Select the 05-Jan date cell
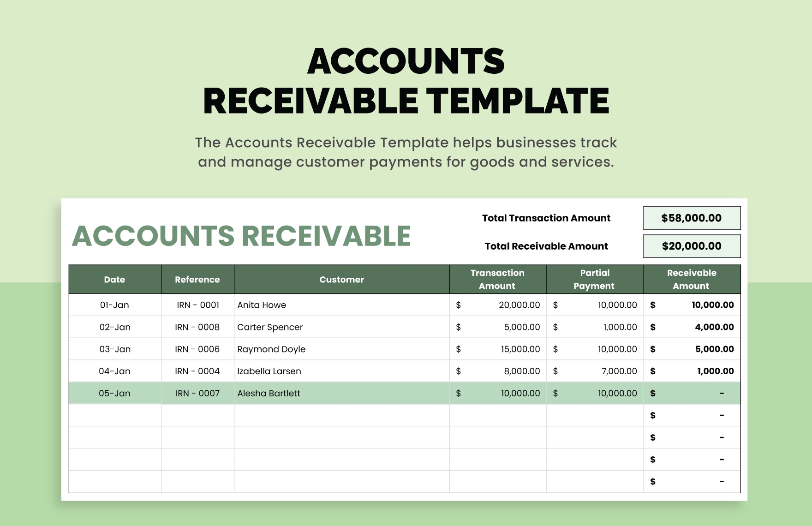812x526 pixels. point(114,393)
